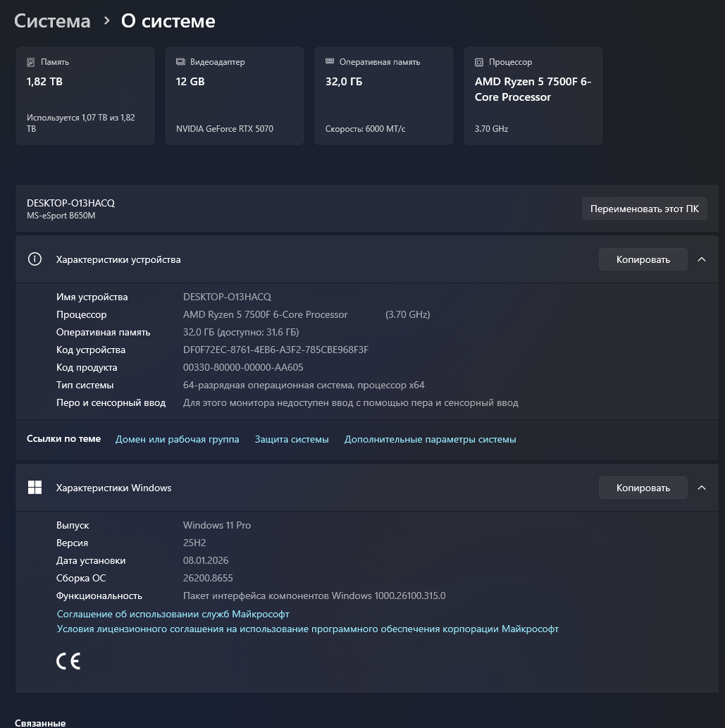The height and width of the screenshot is (728, 725).
Task: Open Домен или рабочая группа link
Action: point(178,439)
